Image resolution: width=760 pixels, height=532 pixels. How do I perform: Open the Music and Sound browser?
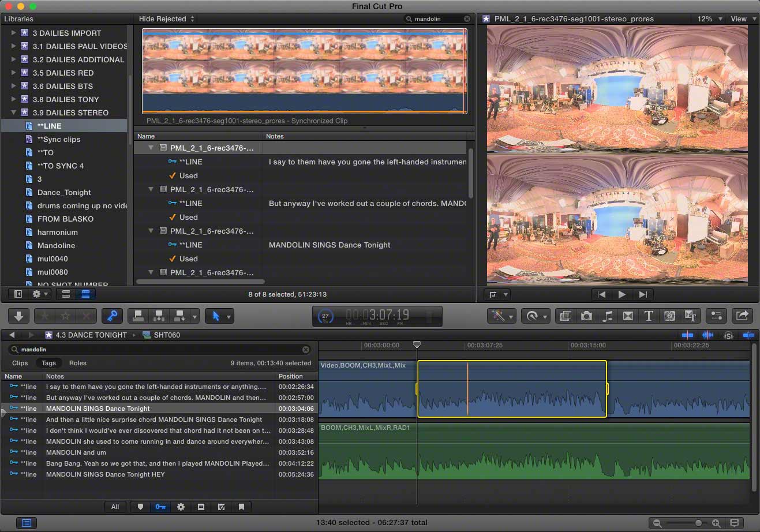point(607,316)
